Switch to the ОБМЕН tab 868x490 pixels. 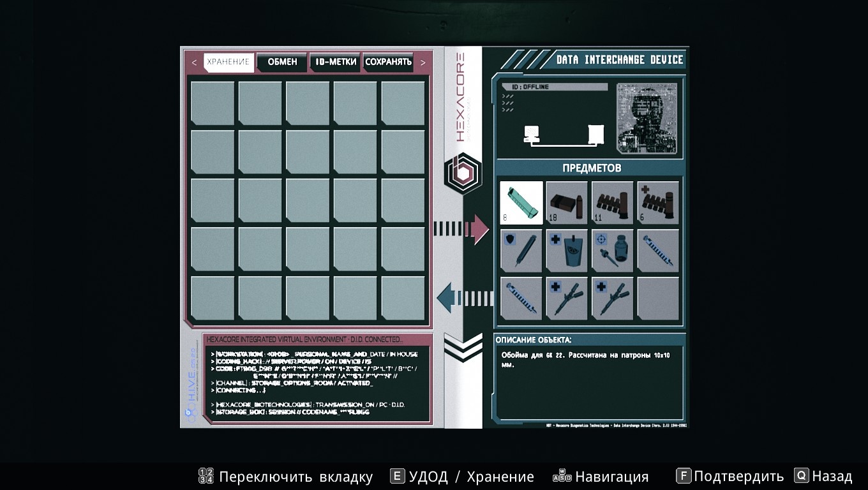[282, 62]
